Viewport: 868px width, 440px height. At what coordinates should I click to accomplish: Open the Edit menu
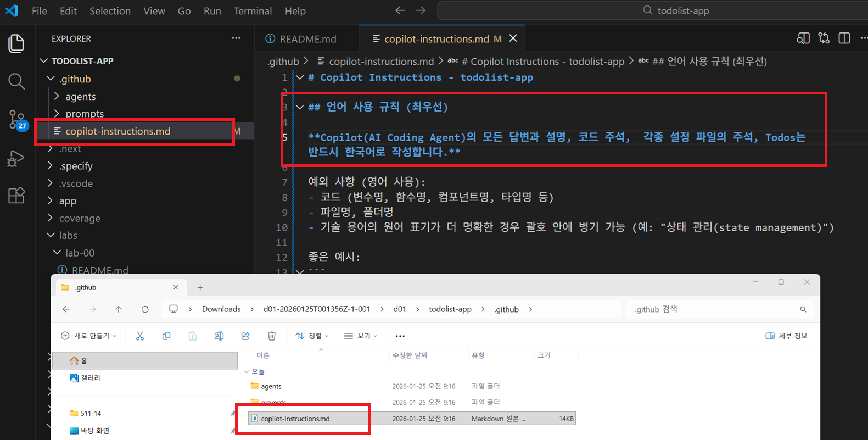point(68,11)
